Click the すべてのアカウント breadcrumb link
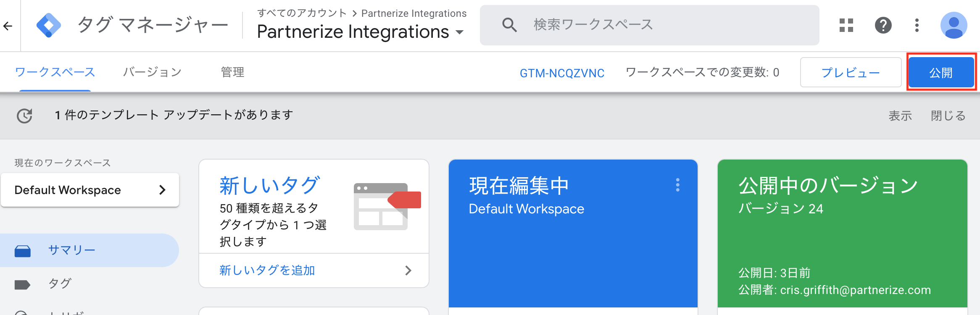 302,13
